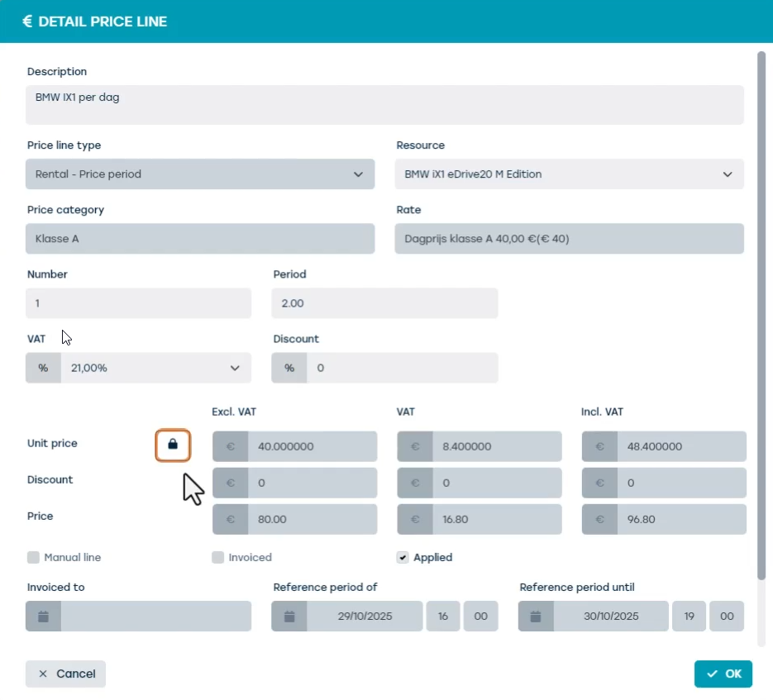Enable the Manual line checkbox

33,558
